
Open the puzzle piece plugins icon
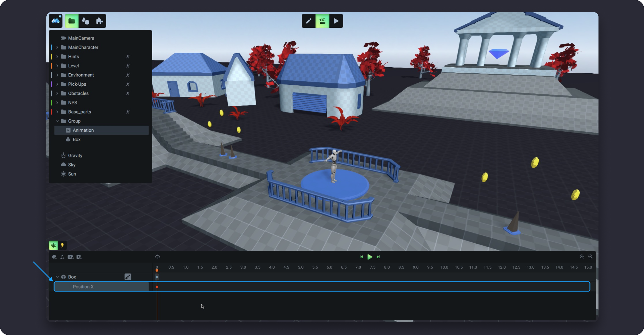[99, 21]
